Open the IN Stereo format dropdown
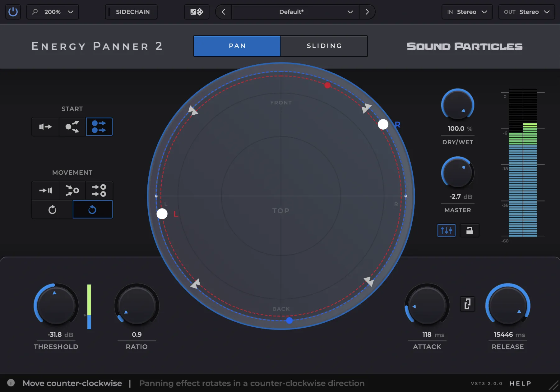 coord(467,12)
